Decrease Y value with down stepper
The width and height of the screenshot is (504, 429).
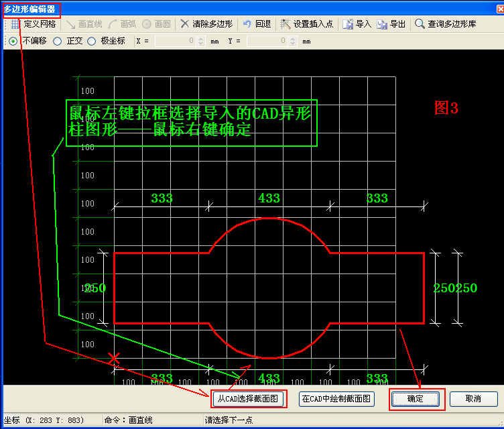point(292,44)
